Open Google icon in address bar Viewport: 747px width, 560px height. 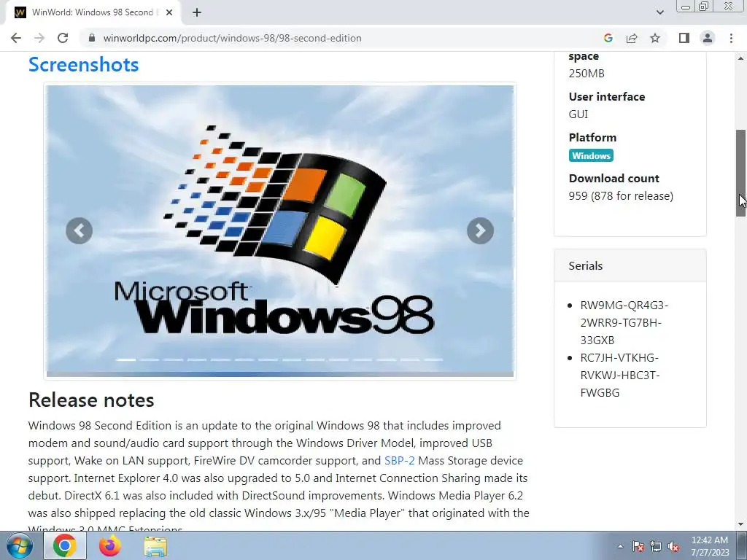[608, 38]
